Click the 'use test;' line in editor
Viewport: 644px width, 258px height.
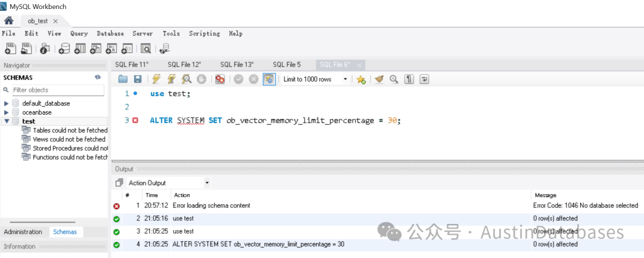coord(171,93)
